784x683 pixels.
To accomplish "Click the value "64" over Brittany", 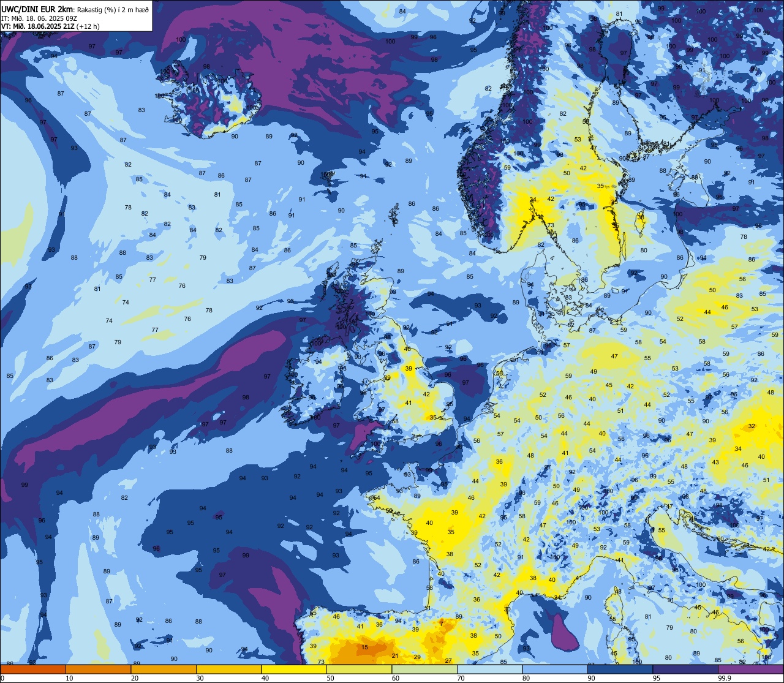I will [376, 497].
